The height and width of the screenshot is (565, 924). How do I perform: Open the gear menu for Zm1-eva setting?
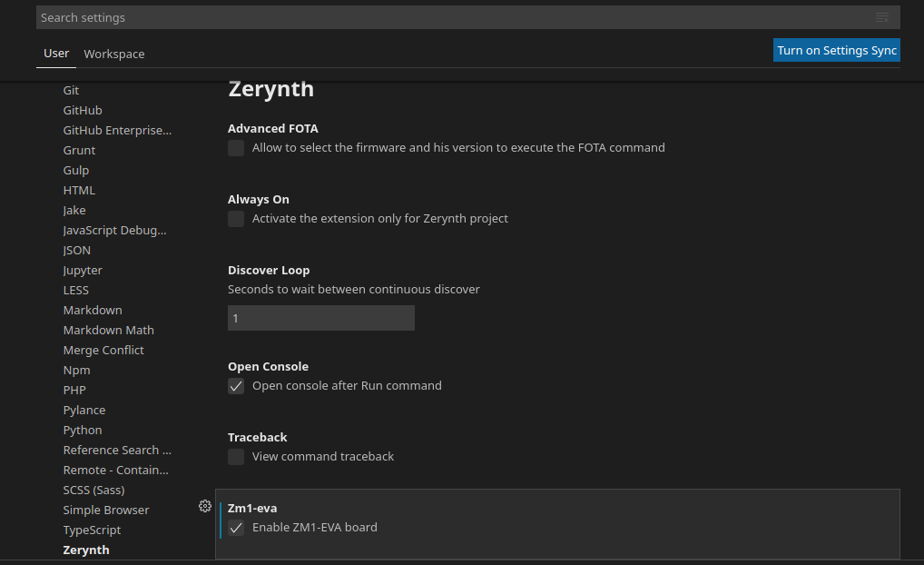point(204,506)
